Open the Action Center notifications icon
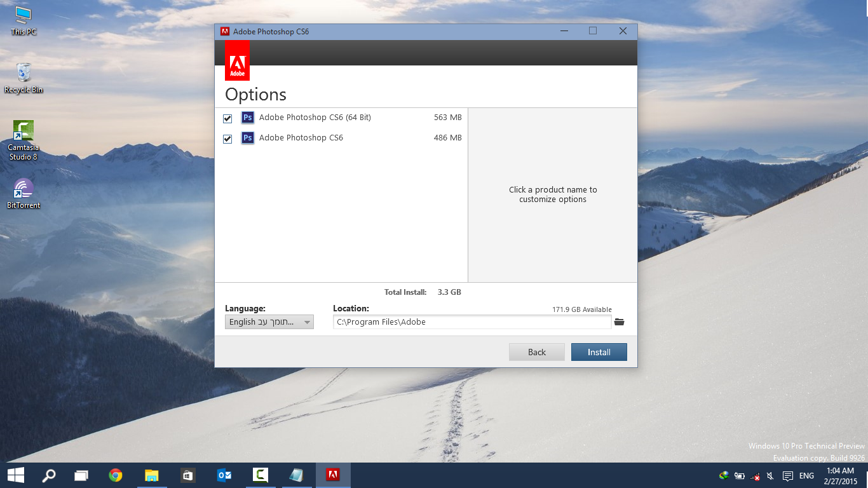The height and width of the screenshot is (488, 868). [788, 476]
